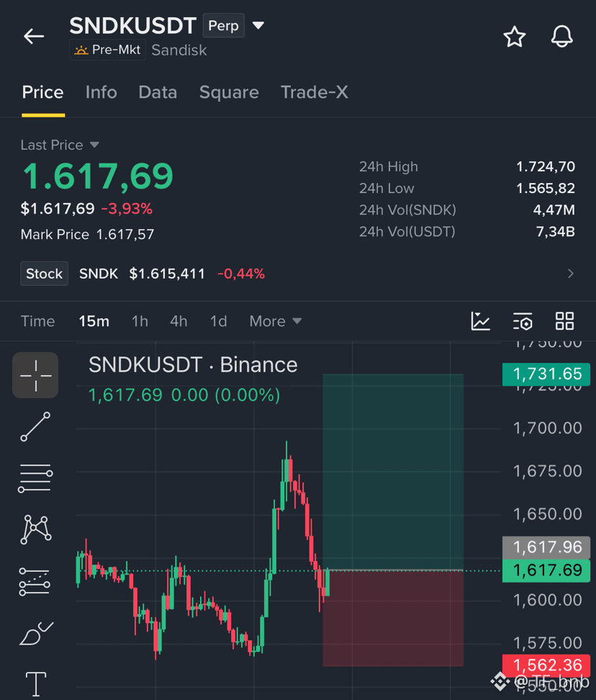
Task: Select the trend line drawing tool
Action: coord(35,427)
